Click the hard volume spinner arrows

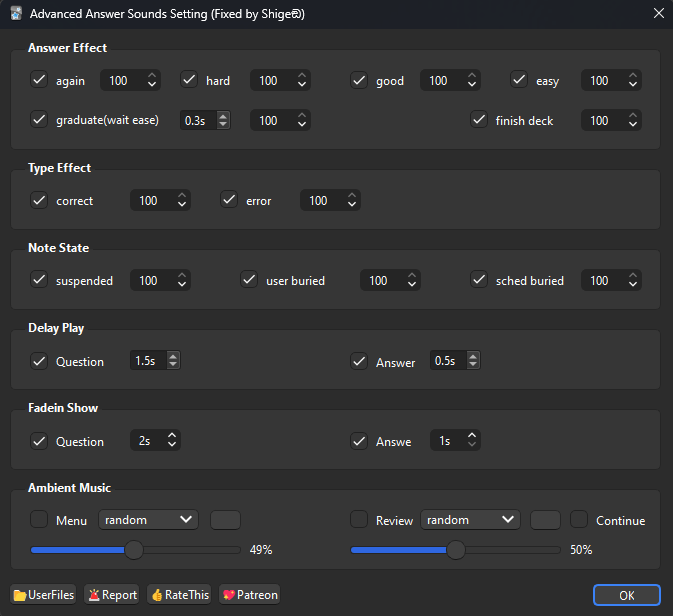click(x=301, y=81)
